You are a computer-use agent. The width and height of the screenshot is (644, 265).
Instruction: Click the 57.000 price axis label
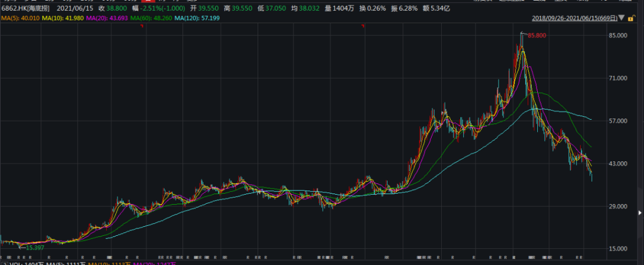[x=620, y=121]
